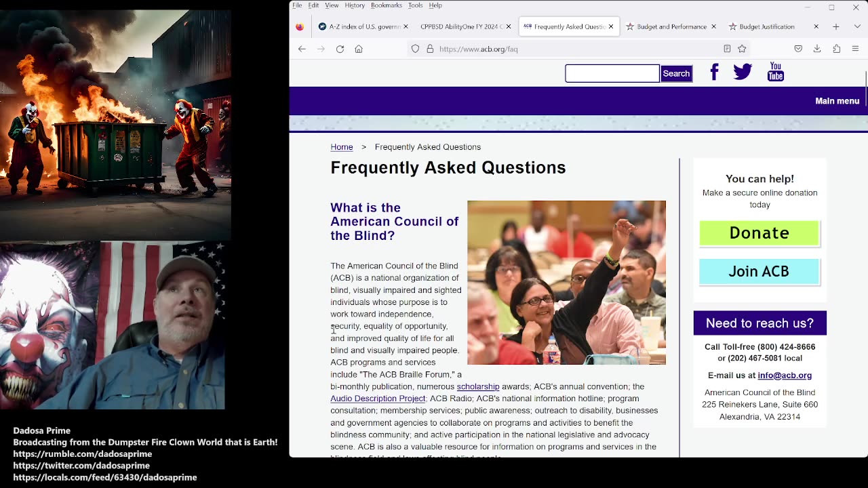Open the Firefox application hamburger menu
Viewport: 868px width, 488px height.
[x=855, y=49]
